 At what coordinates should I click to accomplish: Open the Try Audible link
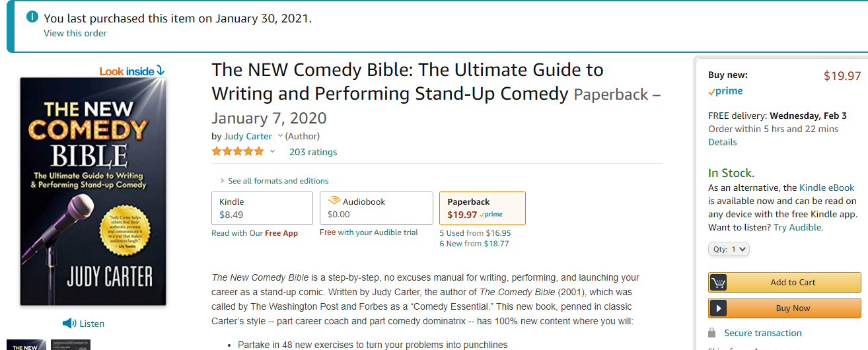(x=798, y=227)
